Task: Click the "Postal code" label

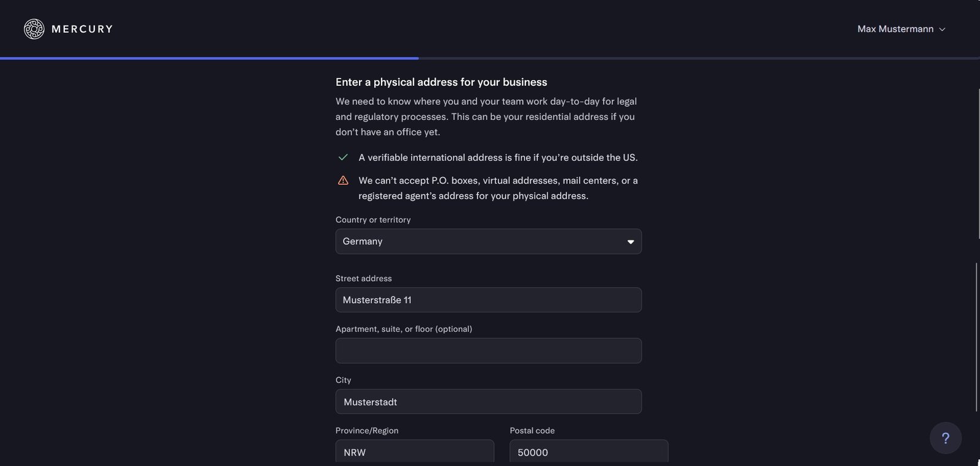Action: pyautogui.click(x=532, y=430)
